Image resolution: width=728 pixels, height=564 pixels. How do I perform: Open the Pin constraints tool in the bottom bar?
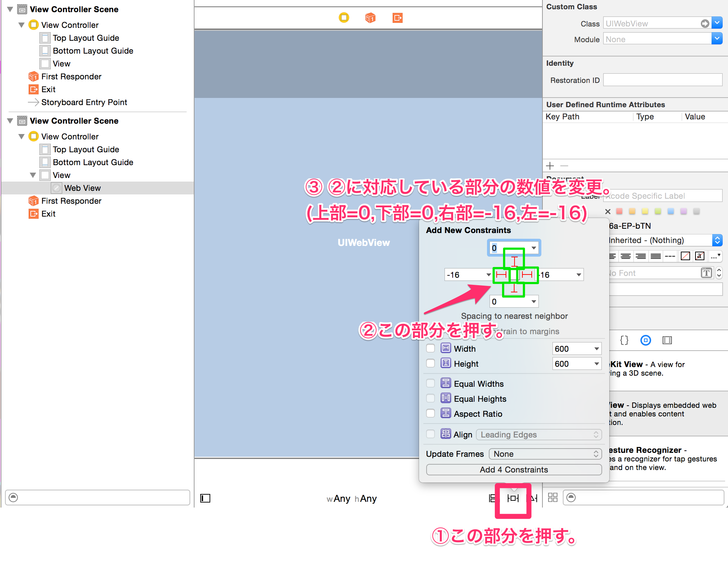coord(513,498)
